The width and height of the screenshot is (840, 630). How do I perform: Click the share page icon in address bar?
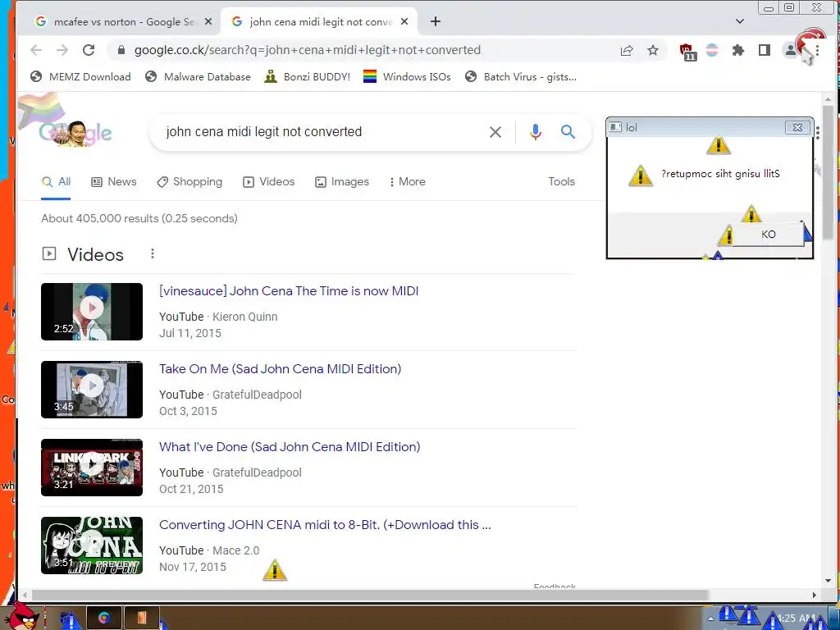pos(626,50)
